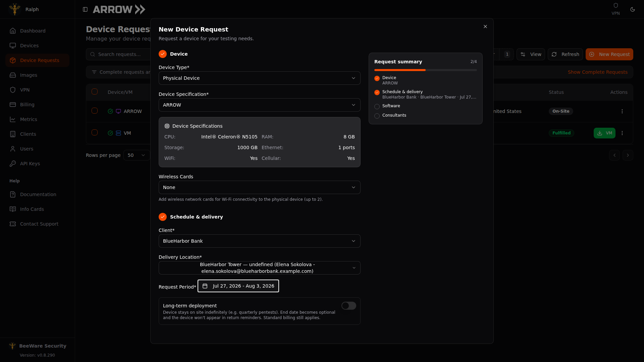Open the Request Period date picker
644x362 pixels.
point(238,286)
